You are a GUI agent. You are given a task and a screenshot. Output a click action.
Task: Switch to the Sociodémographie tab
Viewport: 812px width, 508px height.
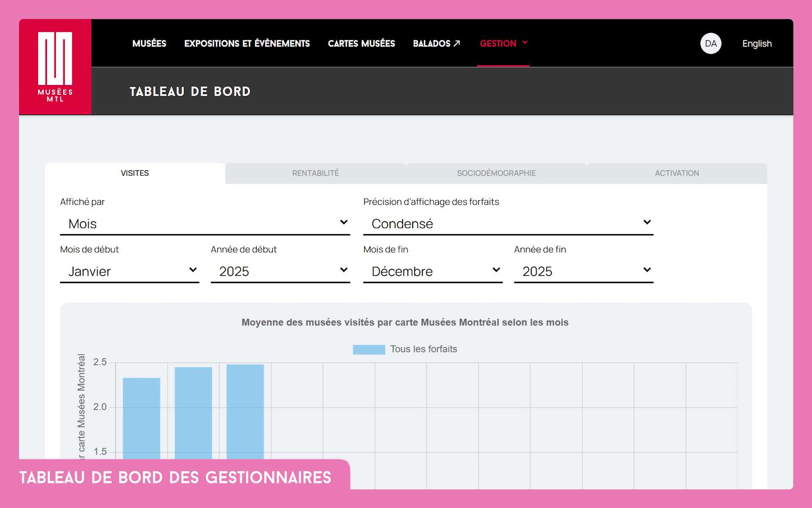click(x=496, y=173)
